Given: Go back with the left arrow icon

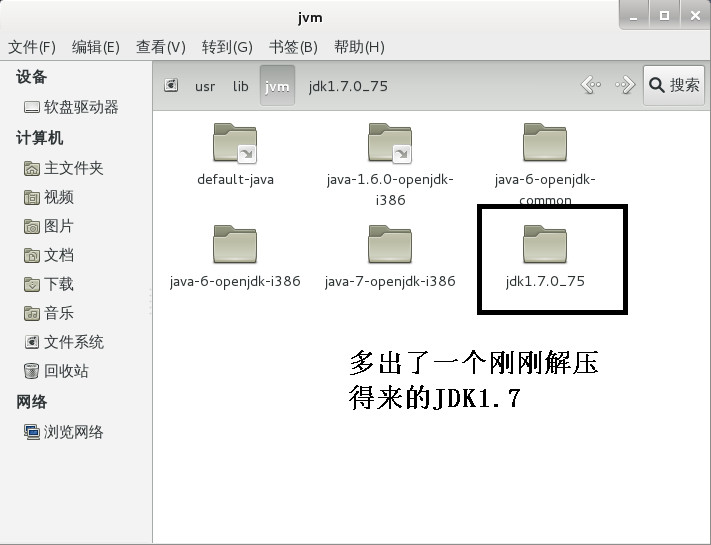Looking at the screenshot, I should click(591, 85).
